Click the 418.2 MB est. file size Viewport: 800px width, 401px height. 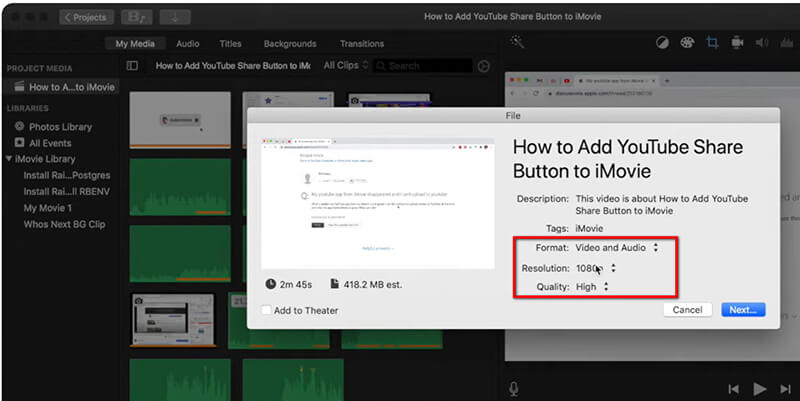tap(367, 285)
